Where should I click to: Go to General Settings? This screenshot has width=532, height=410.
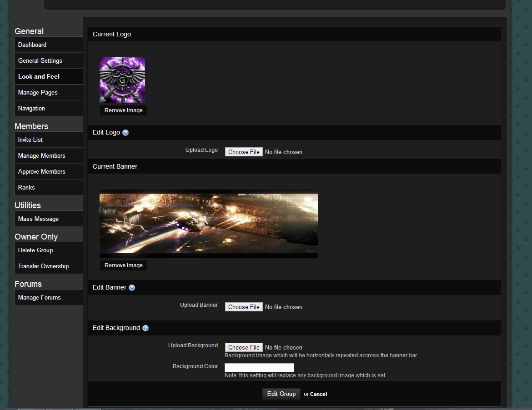coord(49,61)
